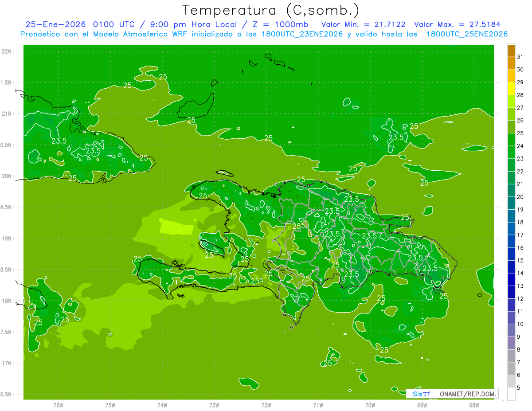Select the valid-until time '1800UTC_25ENE2026'
Screen dimensions: 532x411
pyautogui.click(x=467, y=34)
